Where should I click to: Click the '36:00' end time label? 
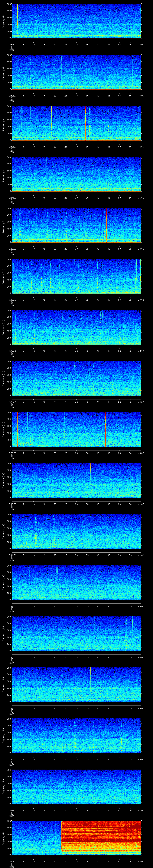click(x=141, y=249)
